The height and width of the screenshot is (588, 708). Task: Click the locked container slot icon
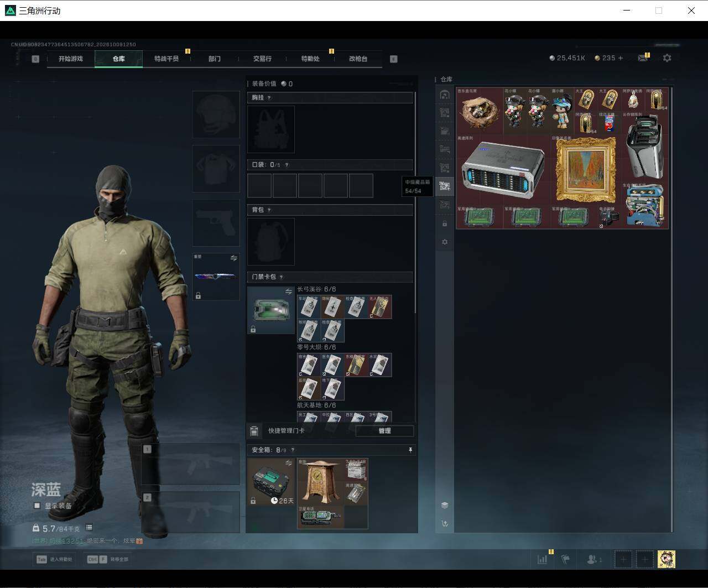click(x=444, y=223)
